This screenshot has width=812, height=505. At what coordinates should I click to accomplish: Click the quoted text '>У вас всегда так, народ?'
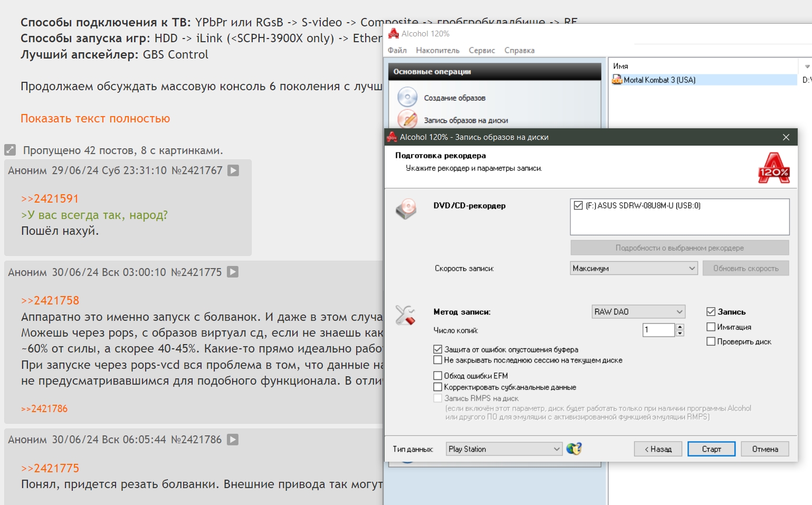pyautogui.click(x=94, y=215)
